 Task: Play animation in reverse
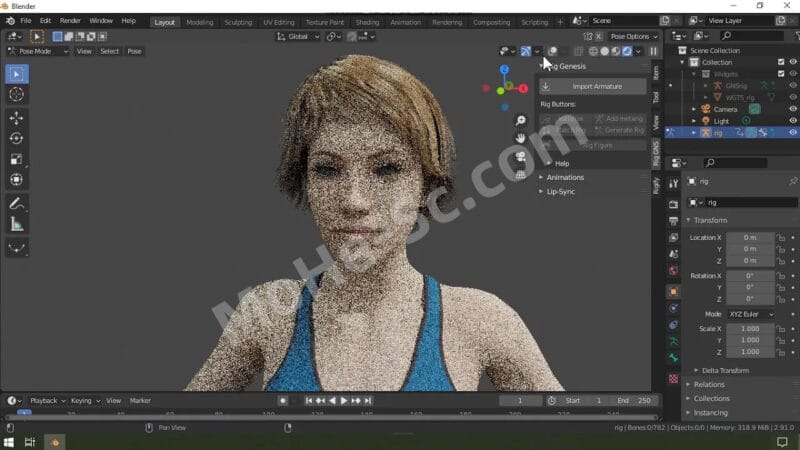(332, 401)
